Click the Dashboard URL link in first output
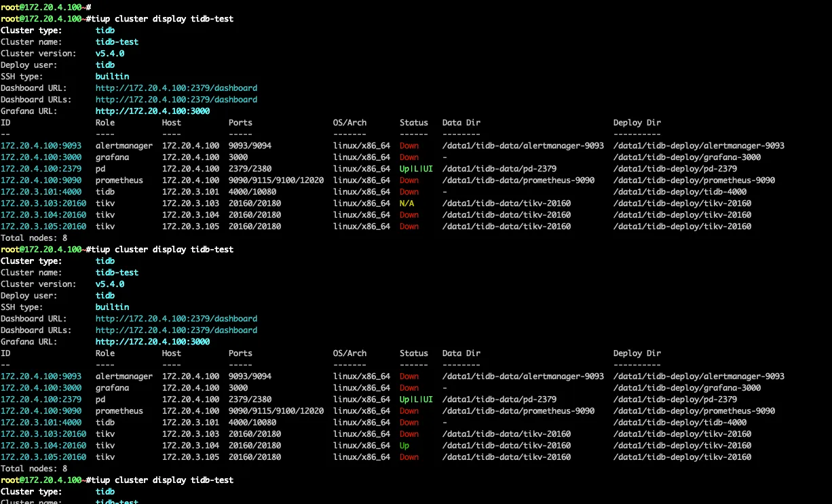The width and height of the screenshot is (832, 504). point(176,88)
